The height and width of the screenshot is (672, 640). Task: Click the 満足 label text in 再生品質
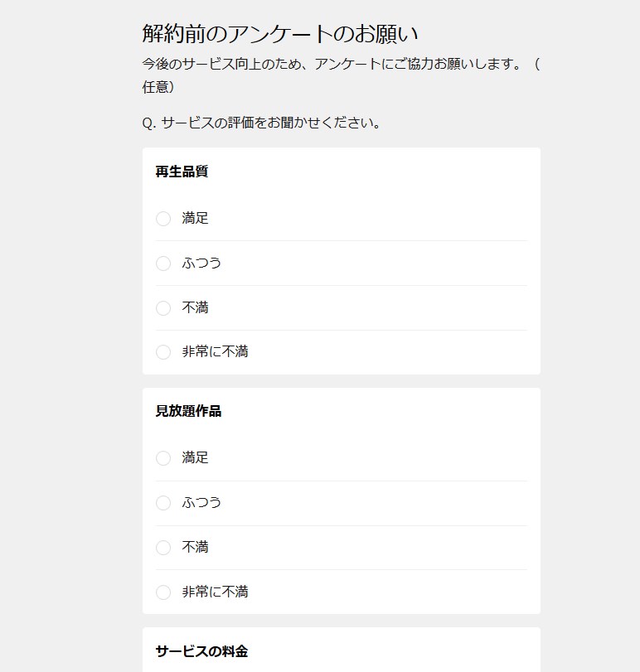[195, 218]
